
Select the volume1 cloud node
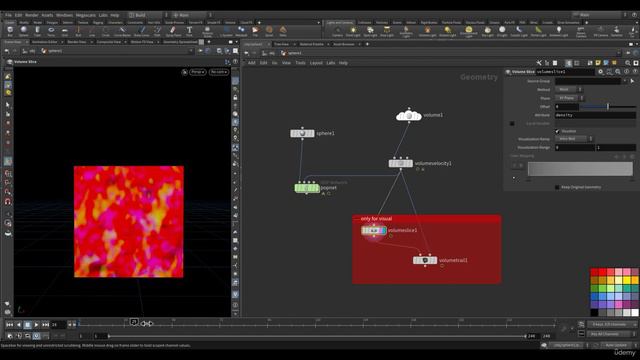(409, 116)
